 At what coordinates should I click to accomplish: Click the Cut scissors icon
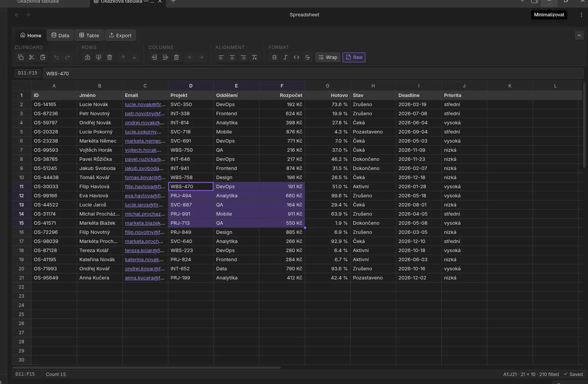(32, 57)
